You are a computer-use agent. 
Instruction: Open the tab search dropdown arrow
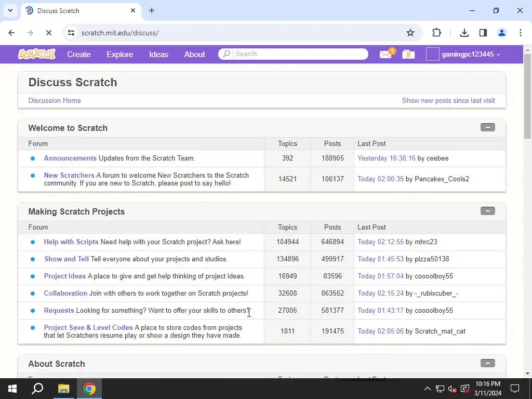click(x=10, y=10)
